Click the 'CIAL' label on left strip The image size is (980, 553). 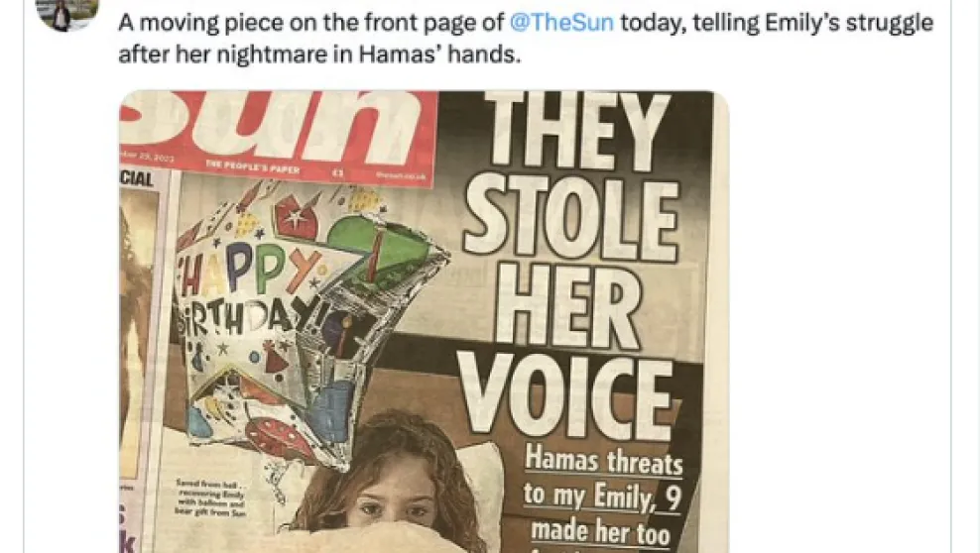pyautogui.click(x=136, y=179)
